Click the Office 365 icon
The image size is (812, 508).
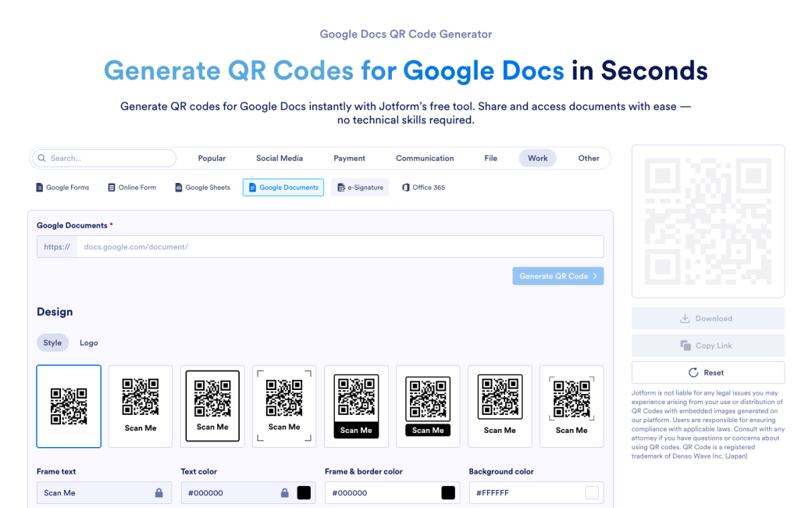[405, 187]
